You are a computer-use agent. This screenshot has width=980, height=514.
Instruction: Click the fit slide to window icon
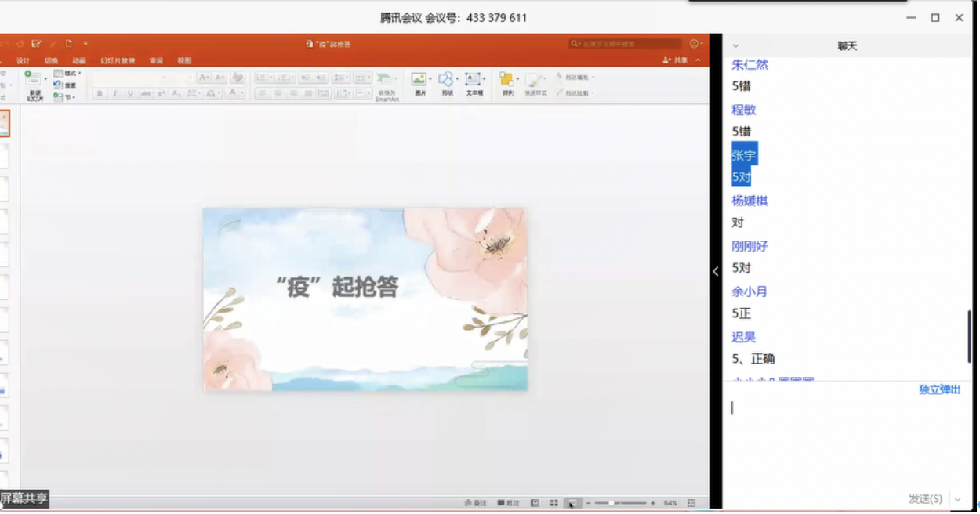click(691, 503)
